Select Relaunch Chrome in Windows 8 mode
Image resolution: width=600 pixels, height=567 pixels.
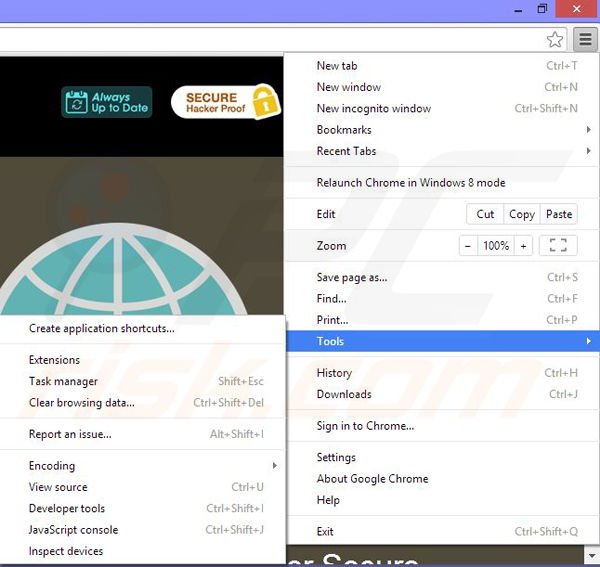click(x=443, y=182)
